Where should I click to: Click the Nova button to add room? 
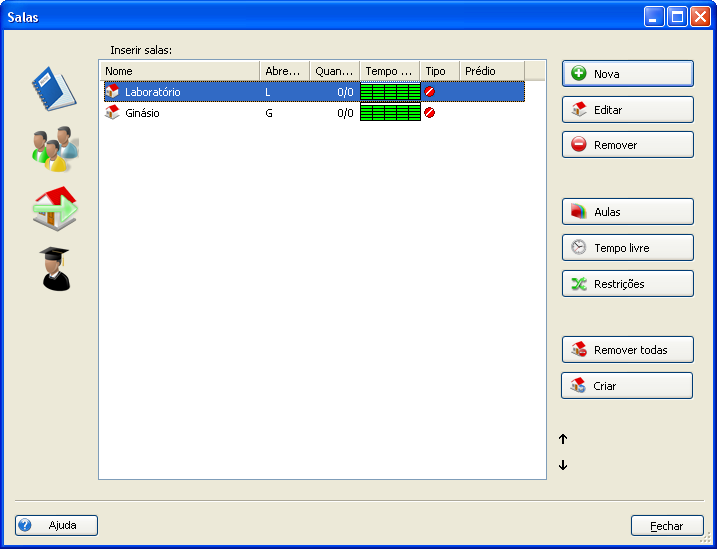click(627, 74)
